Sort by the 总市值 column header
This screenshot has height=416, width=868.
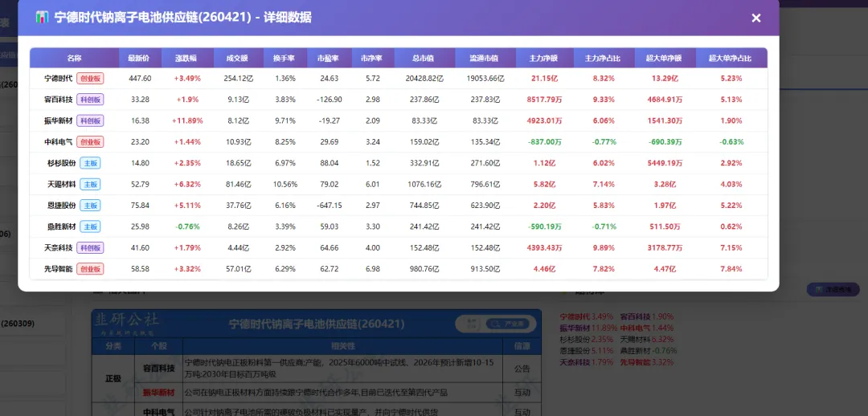(x=424, y=58)
